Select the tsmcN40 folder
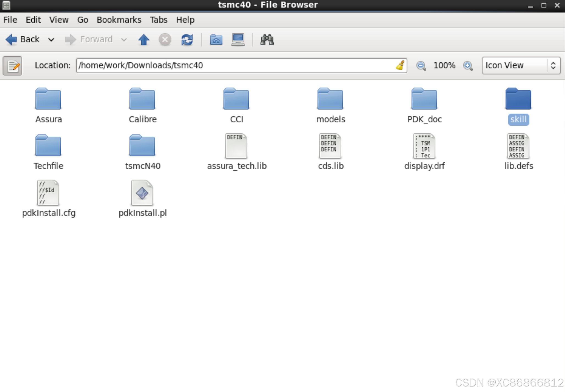Image resolution: width=565 pixels, height=392 pixels. (x=142, y=153)
